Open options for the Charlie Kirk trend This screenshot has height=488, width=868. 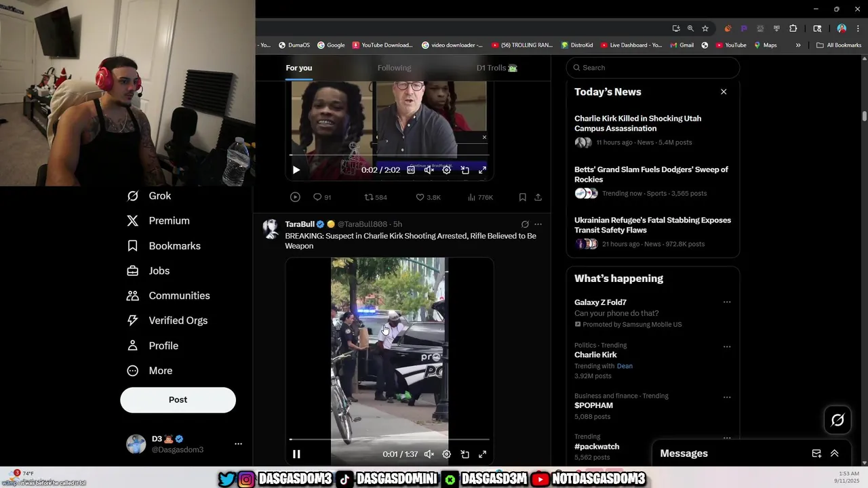(x=727, y=346)
